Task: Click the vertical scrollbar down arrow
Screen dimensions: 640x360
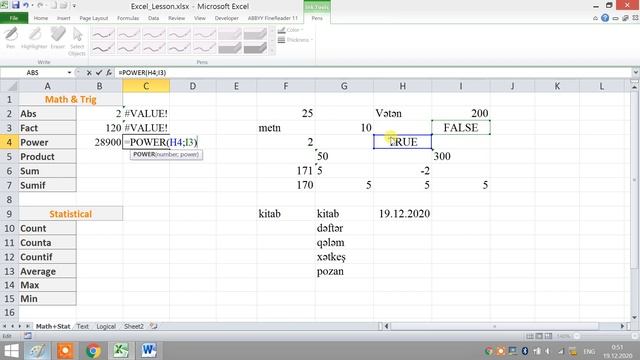Action: tap(635, 317)
